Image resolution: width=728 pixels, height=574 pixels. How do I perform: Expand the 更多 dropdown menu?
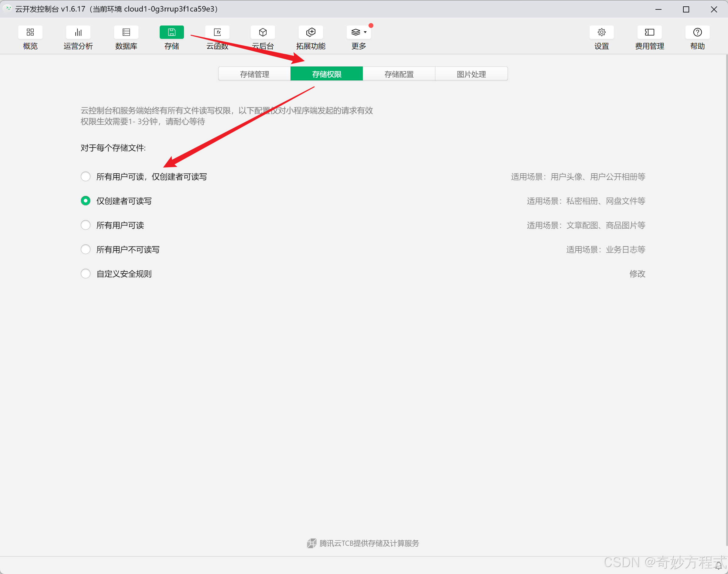coord(359,32)
